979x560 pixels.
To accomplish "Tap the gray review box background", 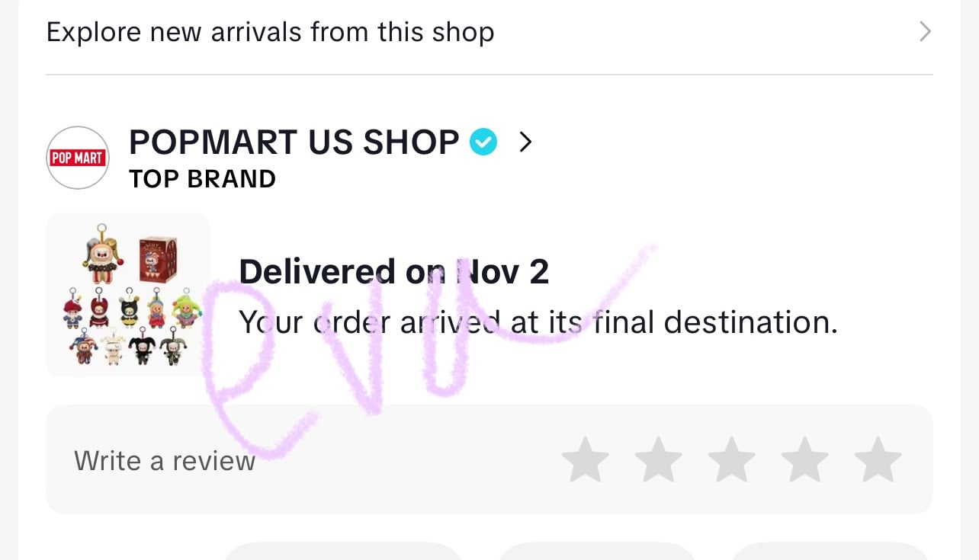I will tap(489, 459).
